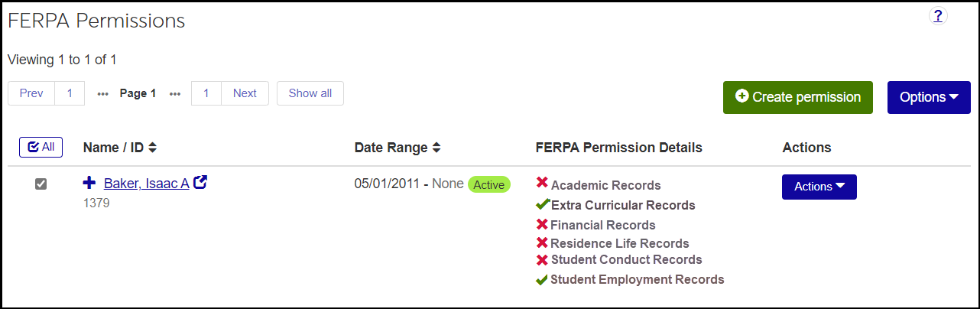Click green check beside Extra Curricular Records
Screen dimensions: 980x309
click(542, 205)
